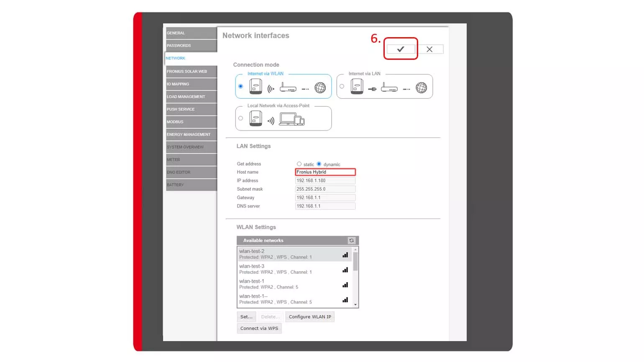Choose Local Network via Access-Point radio
Viewport: 644px width, 362px height.
coord(240,118)
